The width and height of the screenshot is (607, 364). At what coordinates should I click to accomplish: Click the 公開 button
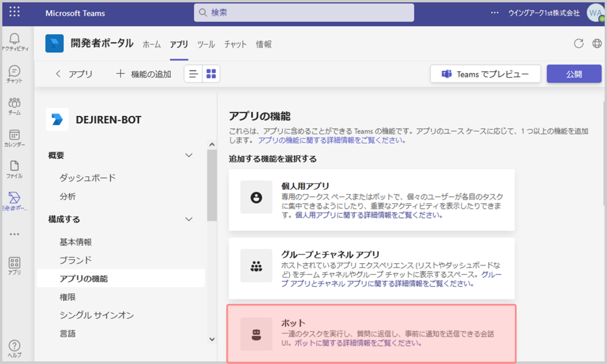click(574, 74)
